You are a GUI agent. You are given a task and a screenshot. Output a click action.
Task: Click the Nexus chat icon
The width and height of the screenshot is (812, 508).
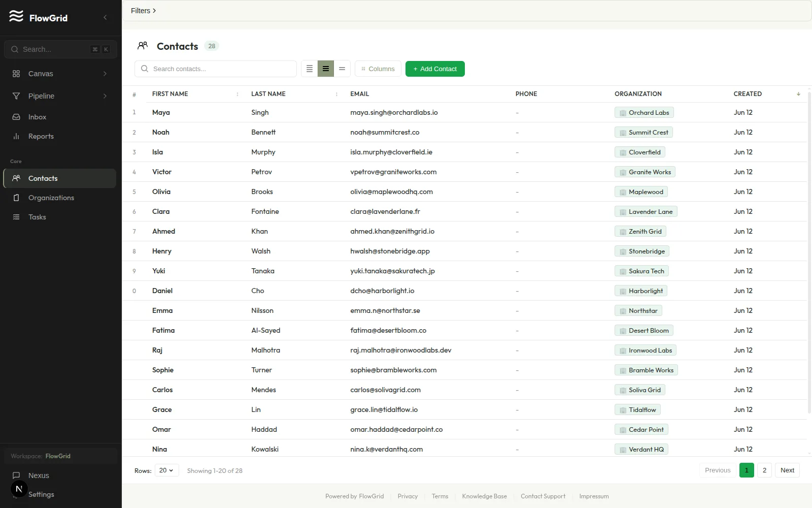tap(16, 475)
